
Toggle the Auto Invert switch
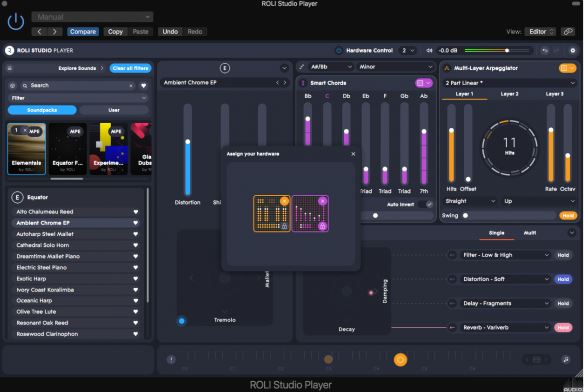coord(426,204)
